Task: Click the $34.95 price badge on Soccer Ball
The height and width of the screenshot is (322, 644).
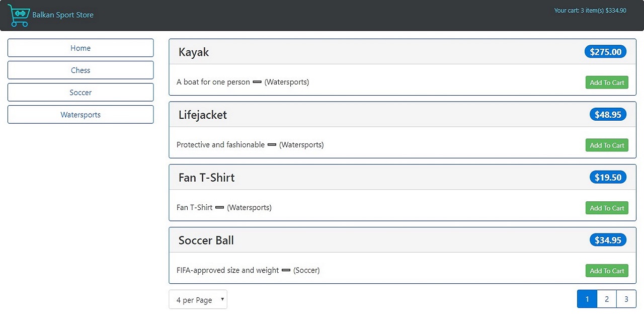Action: (x=608, y=240)
